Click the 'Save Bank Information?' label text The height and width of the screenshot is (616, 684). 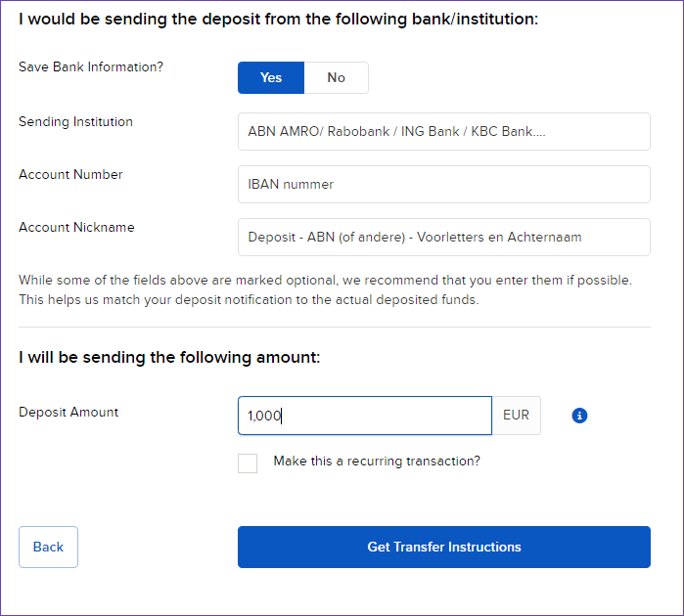click(x=91, y=66)
